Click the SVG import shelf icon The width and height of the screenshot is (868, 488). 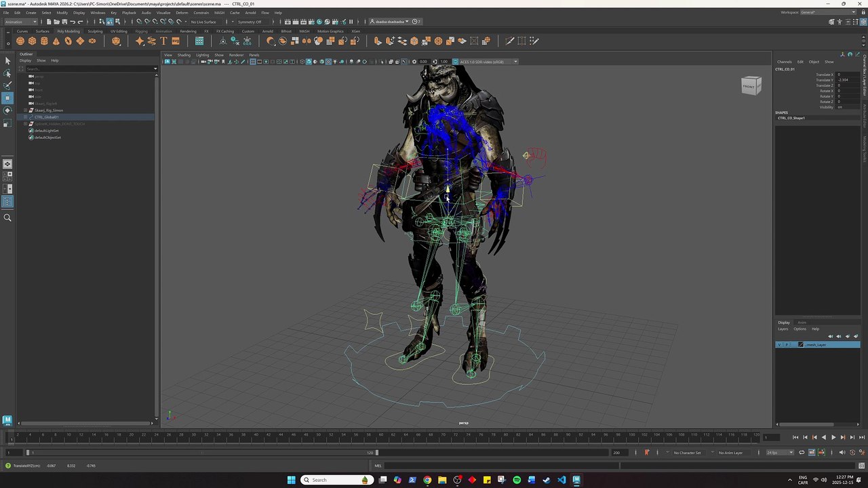(x=176, y=41)
